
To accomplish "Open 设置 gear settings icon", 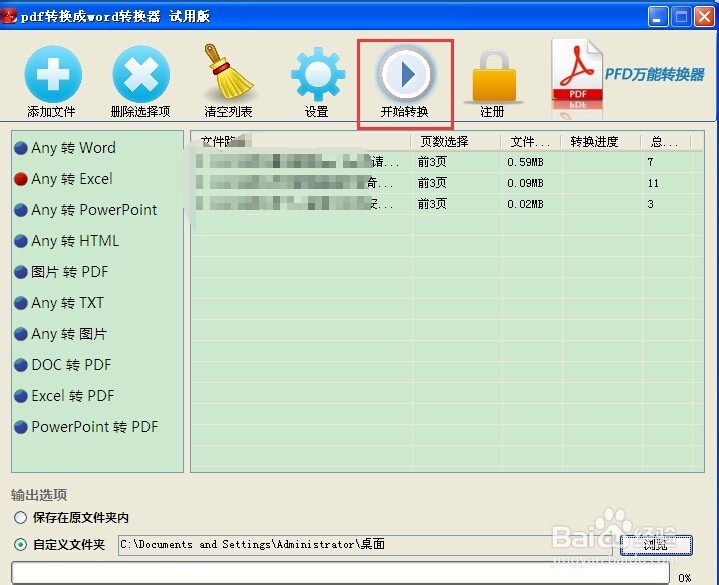I will (x=317, y=74).
